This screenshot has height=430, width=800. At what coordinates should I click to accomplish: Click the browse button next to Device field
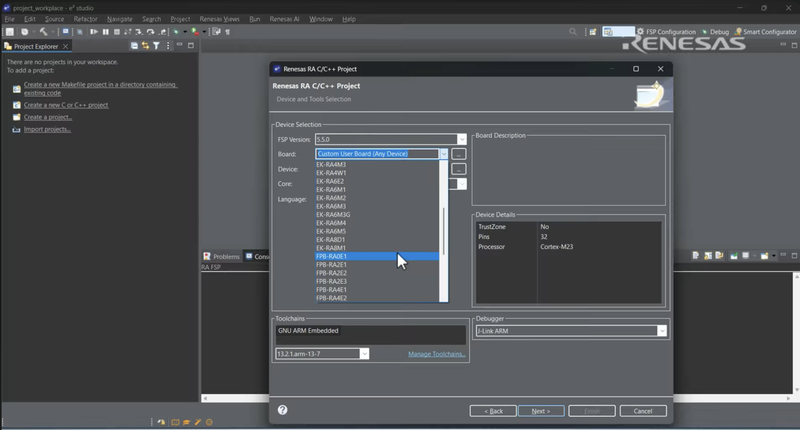(459, 169)
